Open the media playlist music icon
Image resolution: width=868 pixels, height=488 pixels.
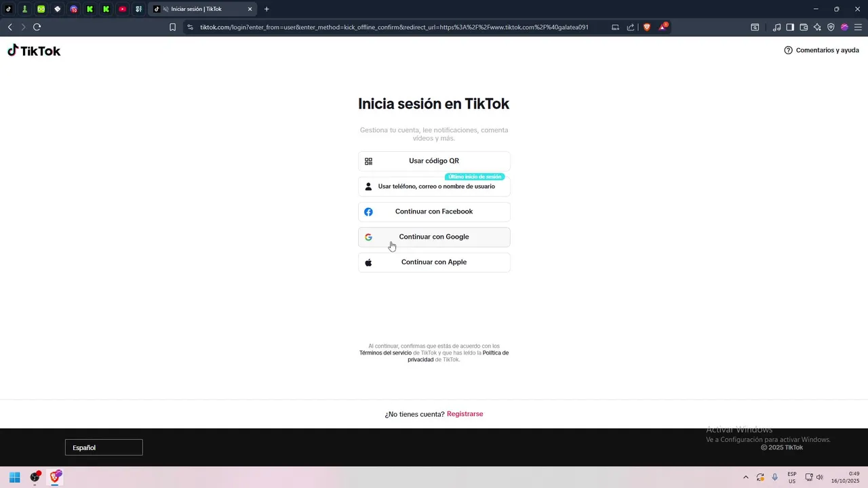776,27
